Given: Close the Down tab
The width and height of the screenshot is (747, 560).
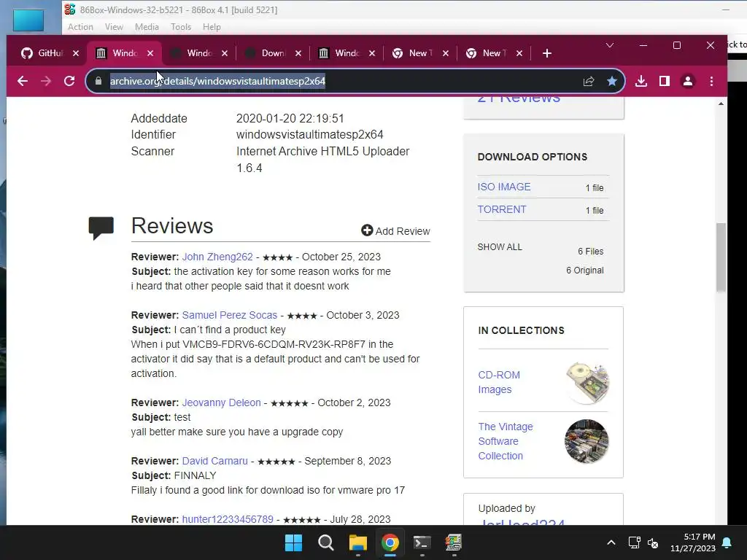Looking at the screenshot, I should pos(298,53).
